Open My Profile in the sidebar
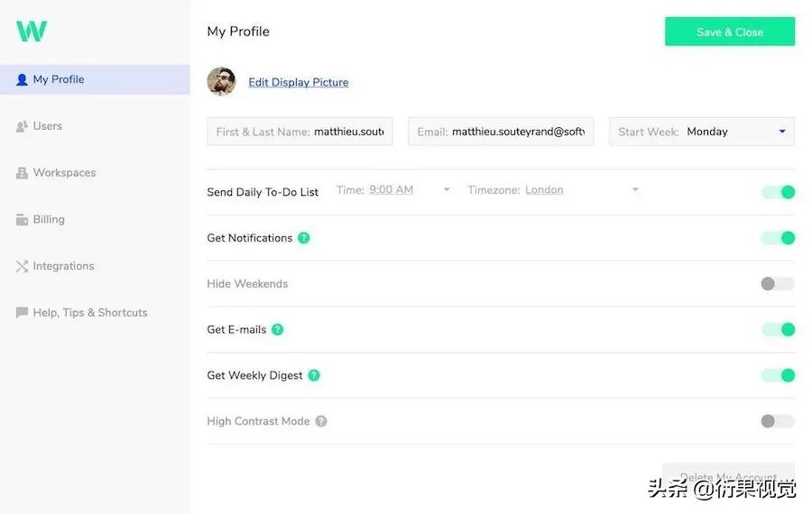812x514 pixels. pos(59,79)
